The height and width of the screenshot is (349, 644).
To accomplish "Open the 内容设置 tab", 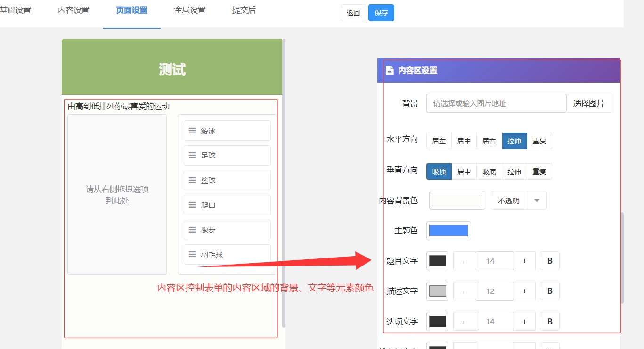I will pyautogui.click(x=73, y=10).
